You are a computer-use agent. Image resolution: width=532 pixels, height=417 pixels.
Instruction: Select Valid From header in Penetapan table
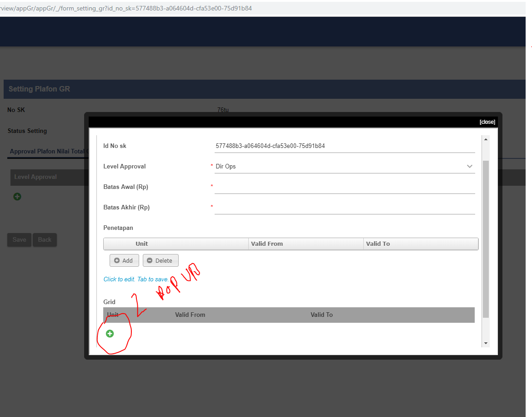point(267,244)
